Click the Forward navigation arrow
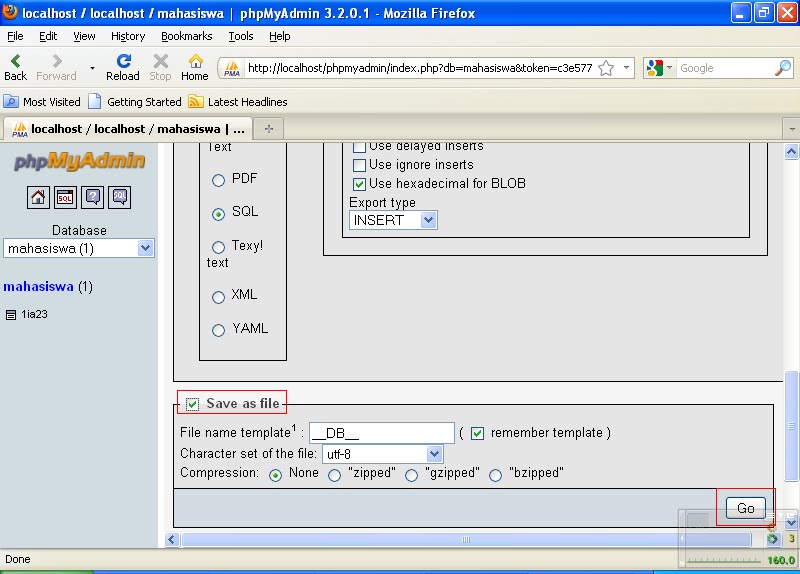The image size is (800, 574). point(56,67)
